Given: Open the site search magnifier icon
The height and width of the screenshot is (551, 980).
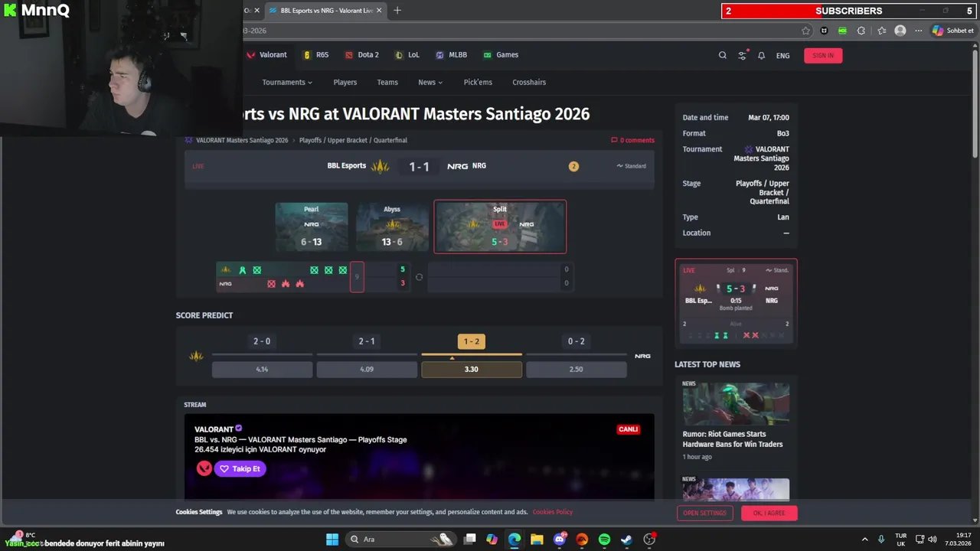Looking at the screenshot, I should [722, 55].
